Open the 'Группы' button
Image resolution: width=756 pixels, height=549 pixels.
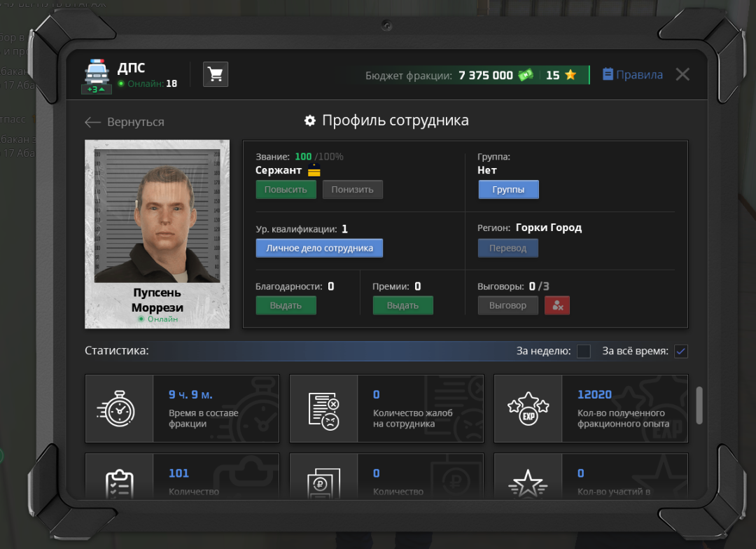(508, 190)
